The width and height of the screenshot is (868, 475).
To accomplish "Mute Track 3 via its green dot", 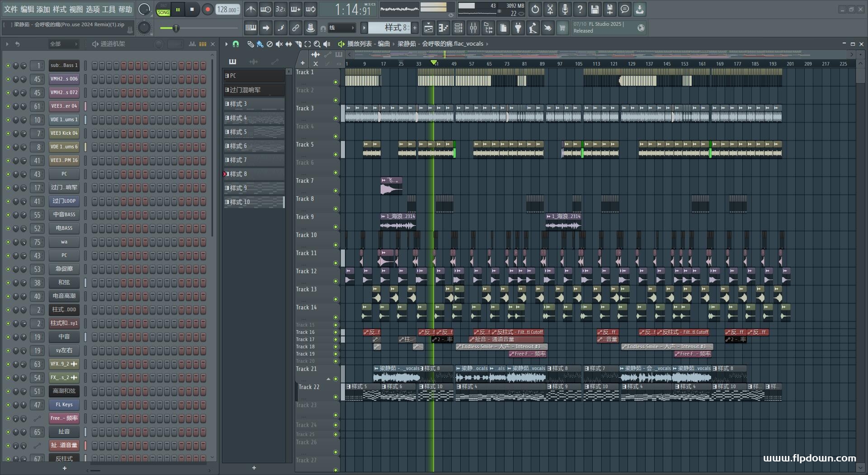I will (x=335, y=119).
